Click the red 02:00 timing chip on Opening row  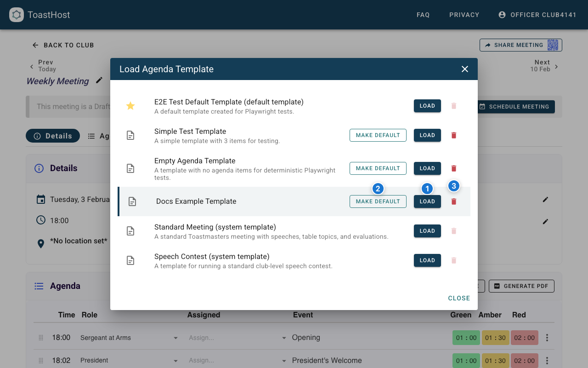coord(524,337)
